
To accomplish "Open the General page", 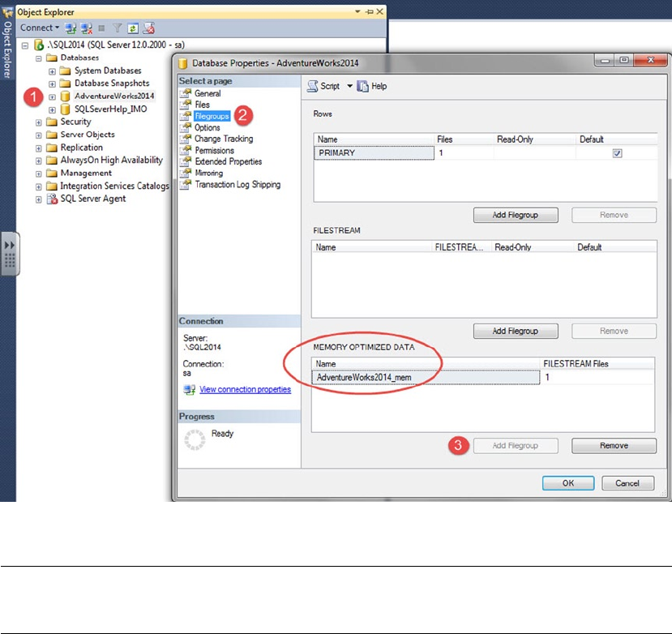I will 208,93.
